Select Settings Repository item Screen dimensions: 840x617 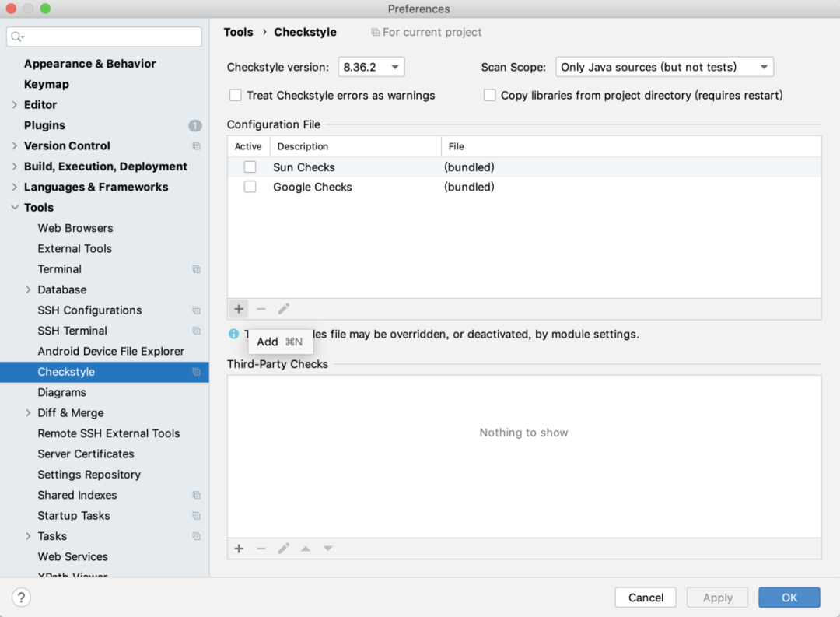89,475
